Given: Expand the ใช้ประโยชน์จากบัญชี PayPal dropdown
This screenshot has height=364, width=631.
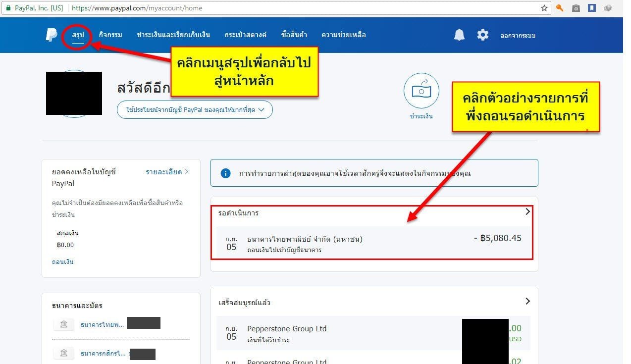Looking at the screenshot, I should 195,109.
